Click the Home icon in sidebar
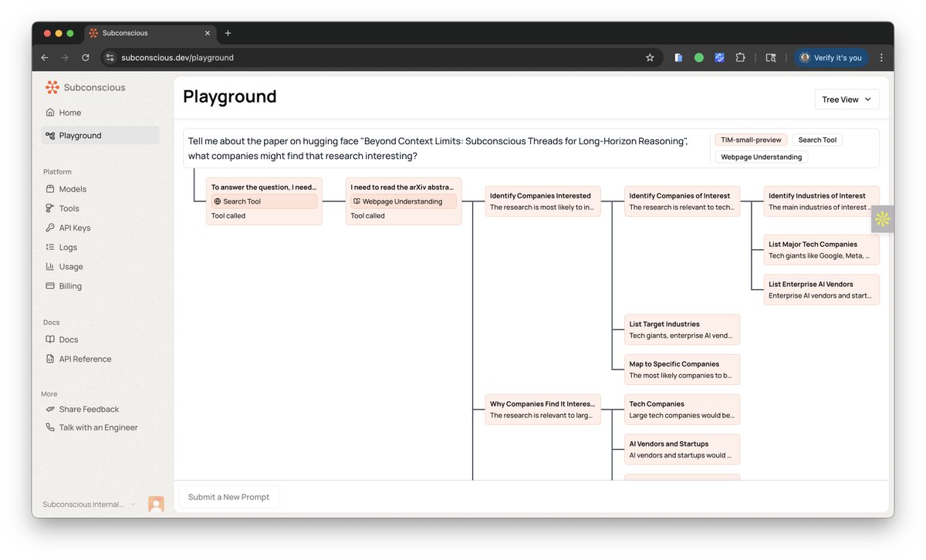The height and width of the screenshot is (560, 926). pos(50,113)
